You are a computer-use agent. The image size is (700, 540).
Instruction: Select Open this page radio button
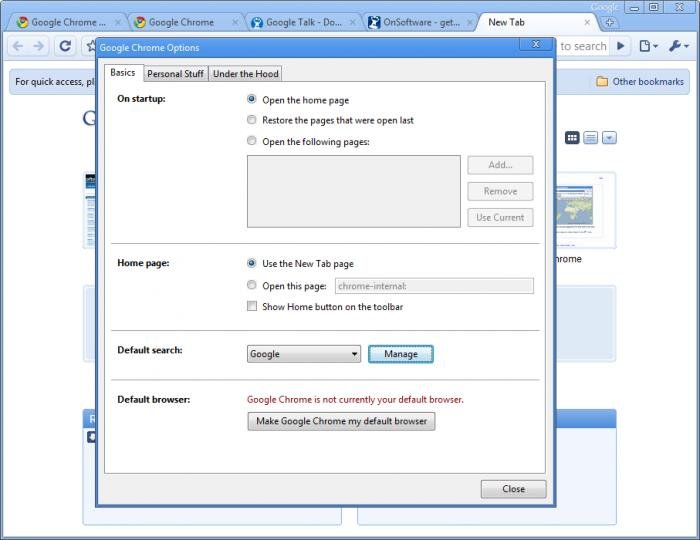tap(251, 285)
